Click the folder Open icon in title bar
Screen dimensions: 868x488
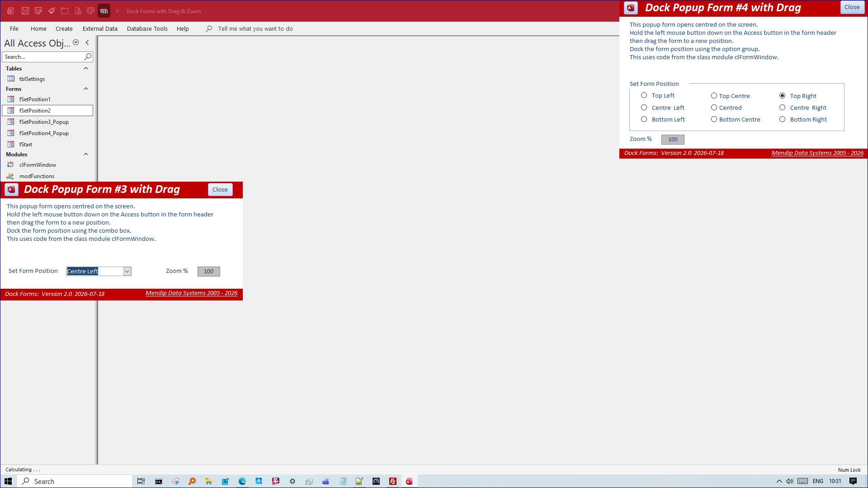(x=65, y=11)
